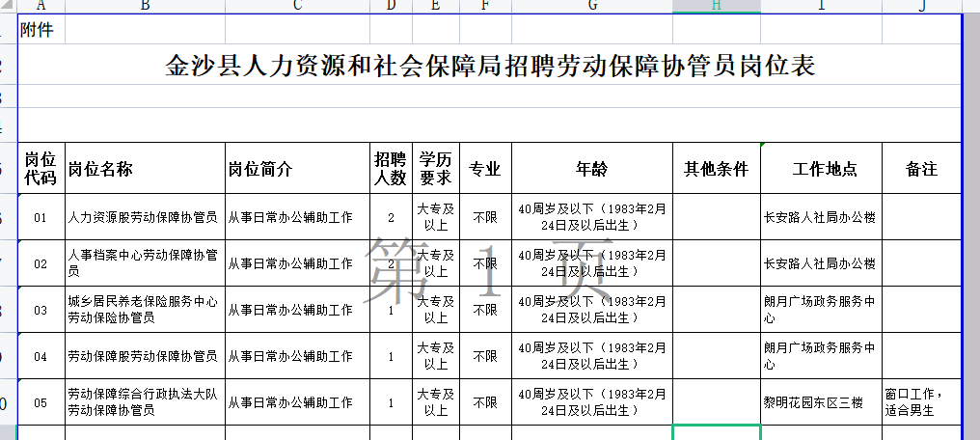The image size is (980, 440).
Task: Click 从事日常办公辅助工作 in row 01
Action: click(297, 217)
